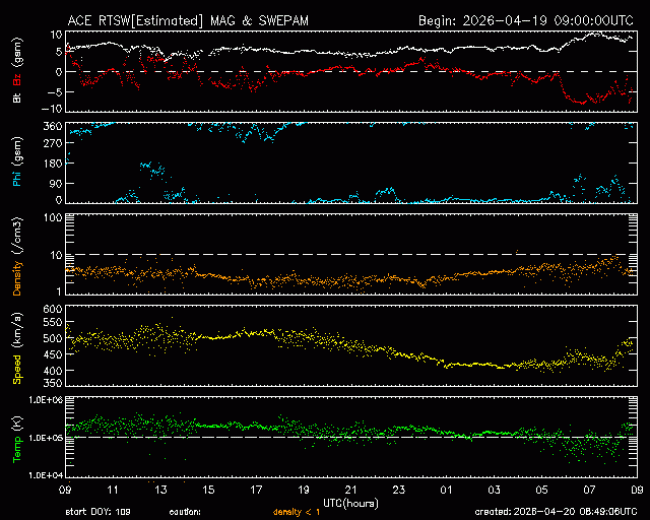Click the '01' hour tick label
The width and height of the screenshot is (650, 520).
tap(446, 490)
